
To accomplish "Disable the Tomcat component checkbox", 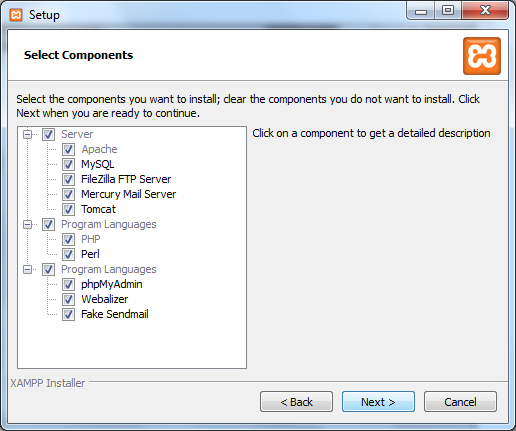I will (x=68, y=209).
